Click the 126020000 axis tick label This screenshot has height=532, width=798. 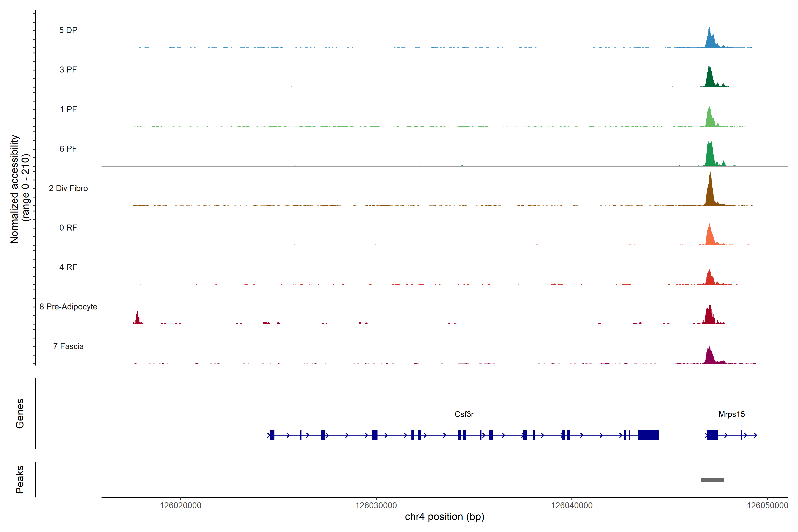point(180,505)
